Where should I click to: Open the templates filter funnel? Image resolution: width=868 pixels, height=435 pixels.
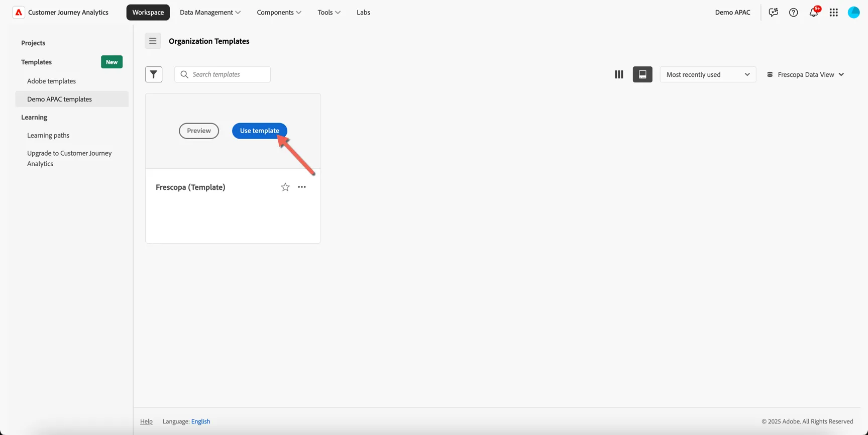tap(154, 74)
